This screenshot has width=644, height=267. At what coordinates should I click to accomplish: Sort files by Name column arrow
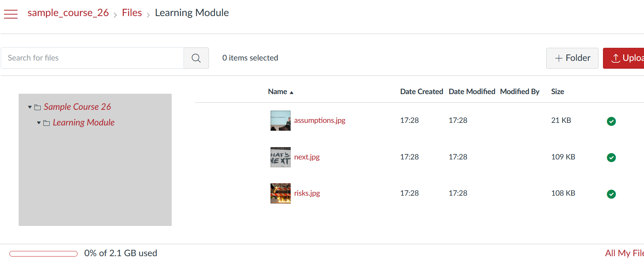click(292, 92)
